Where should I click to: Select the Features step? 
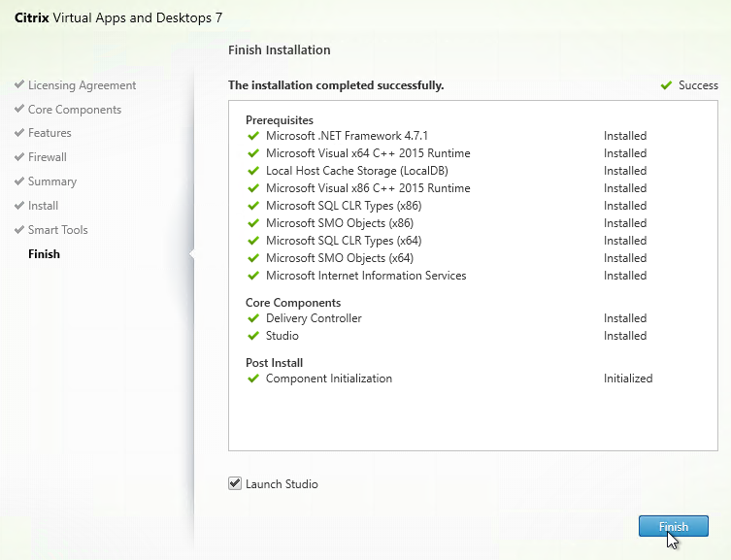coord(50,133)
